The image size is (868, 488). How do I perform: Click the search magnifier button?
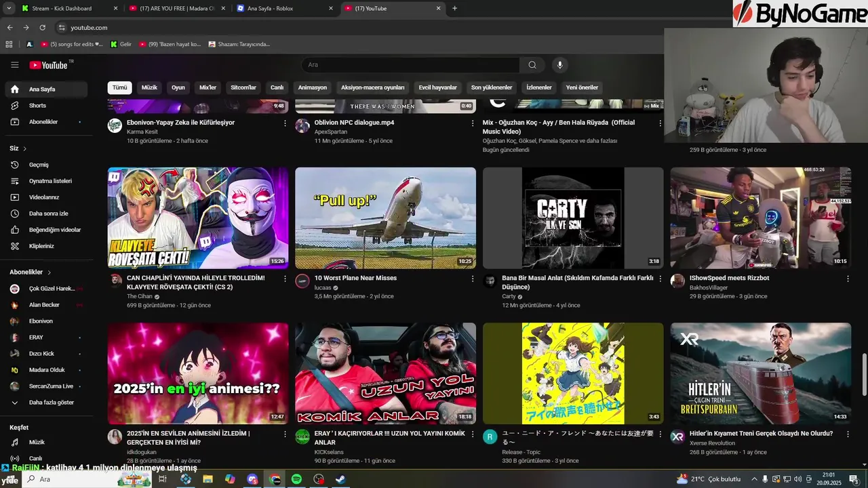(532, 65)
